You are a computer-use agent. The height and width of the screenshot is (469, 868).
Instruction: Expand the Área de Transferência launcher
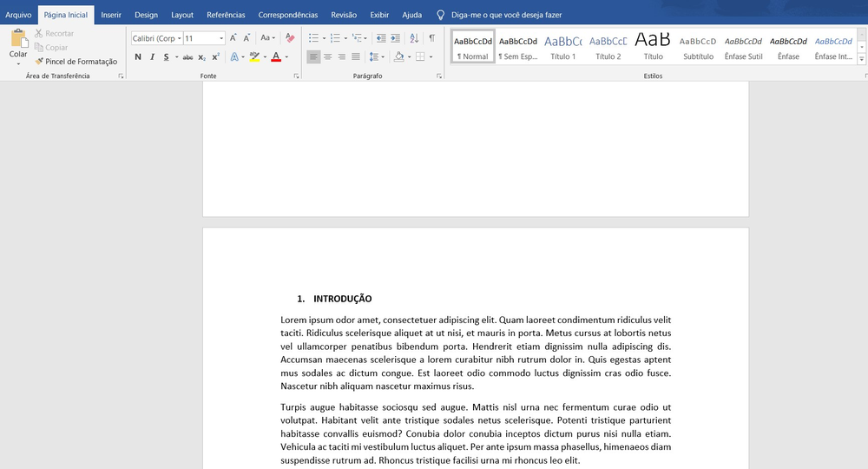click(121, 76)
